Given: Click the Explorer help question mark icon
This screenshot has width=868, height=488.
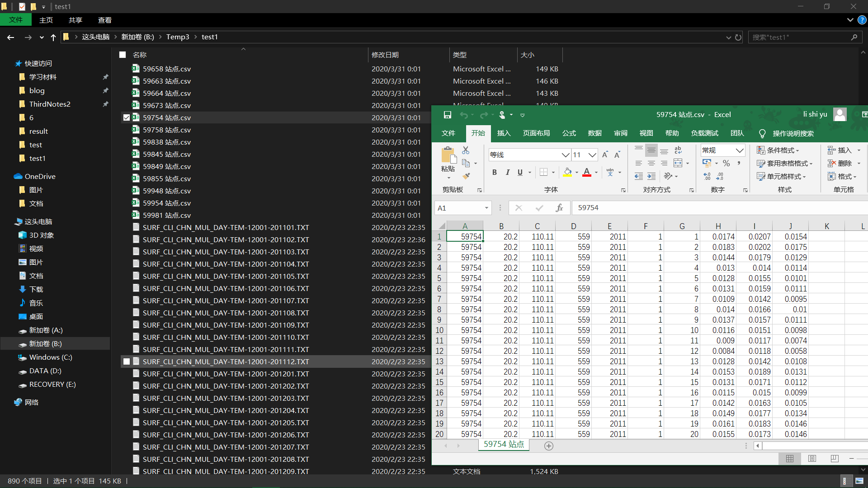Looking at the screenshot, I should [x=862, y=20].
